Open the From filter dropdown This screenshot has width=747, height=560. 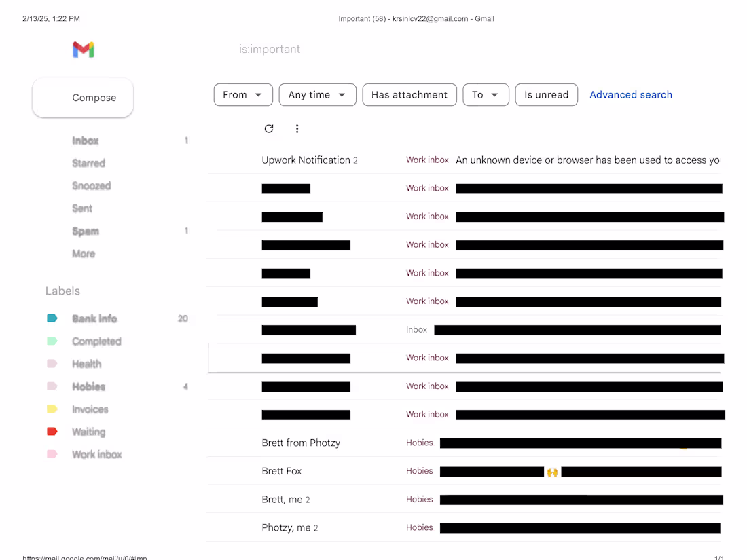tap(243, 95)
